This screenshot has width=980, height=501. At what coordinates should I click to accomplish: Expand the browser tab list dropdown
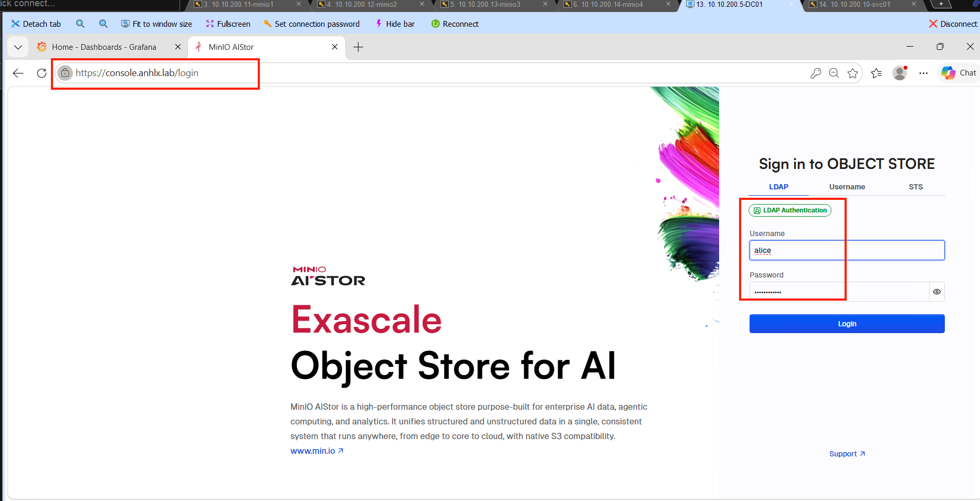coord(18,47)
